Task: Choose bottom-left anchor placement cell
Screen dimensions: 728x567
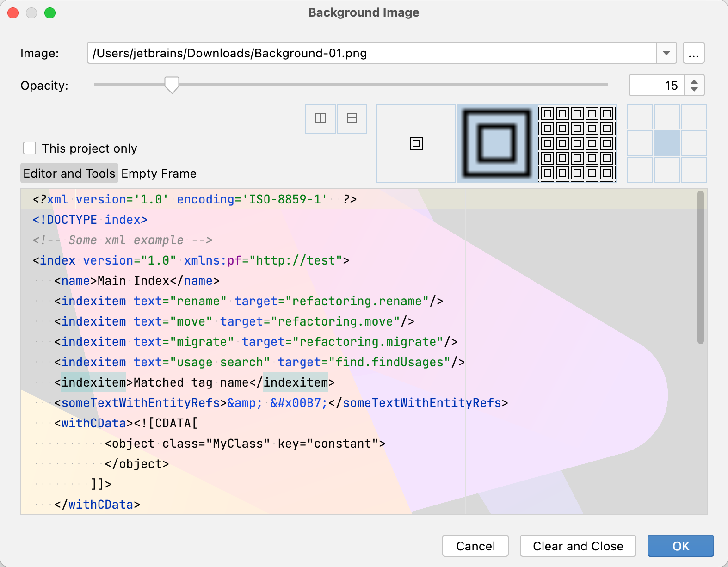Action: (x=640, y=170)
